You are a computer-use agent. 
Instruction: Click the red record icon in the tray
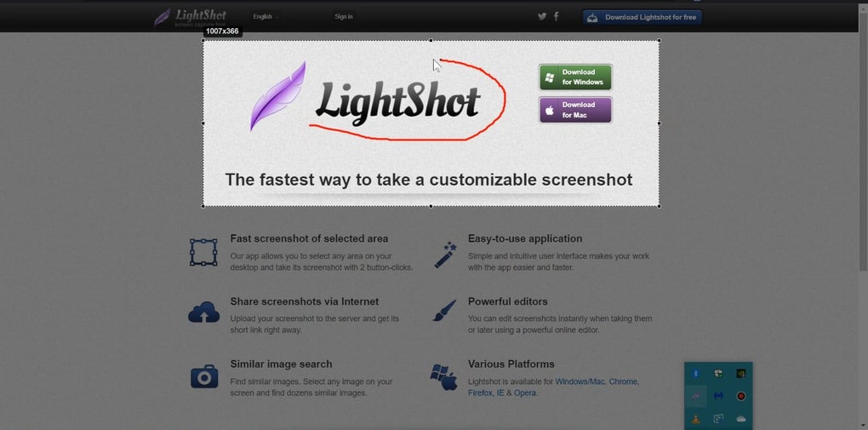[x=741, y=396]
